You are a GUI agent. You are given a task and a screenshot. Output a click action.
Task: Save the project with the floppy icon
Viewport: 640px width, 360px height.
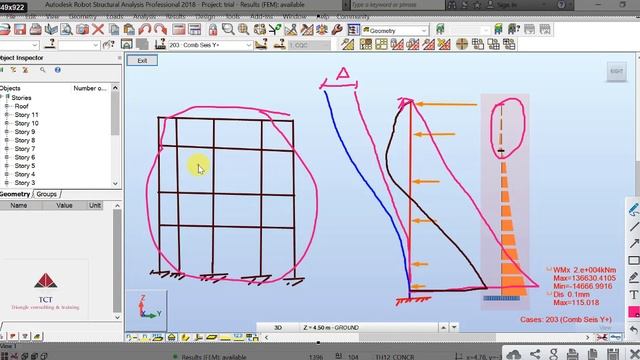(20, 29)
